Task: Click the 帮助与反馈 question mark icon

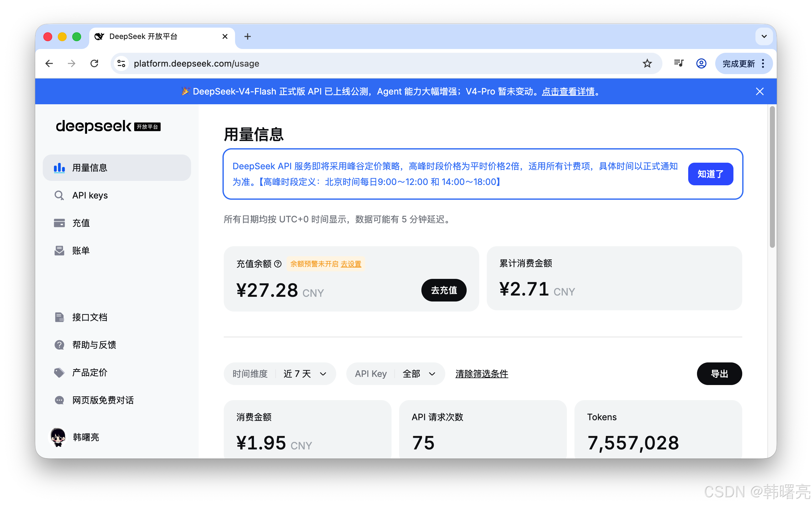Action: point(59,345)
